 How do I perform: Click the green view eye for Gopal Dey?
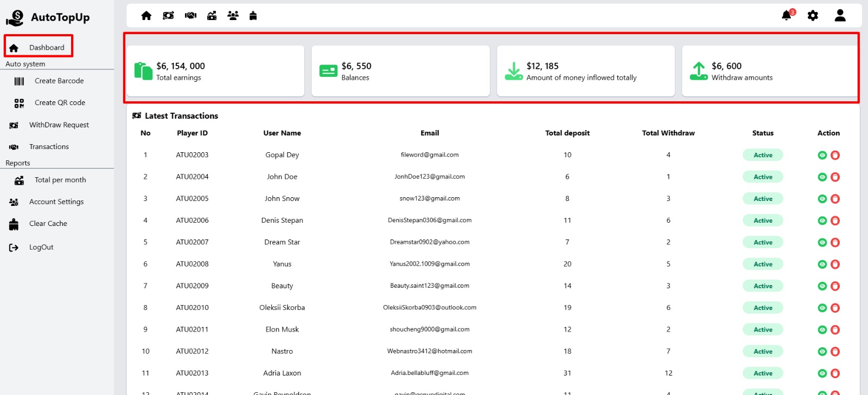pyautogui.click(x=822, y=156)
